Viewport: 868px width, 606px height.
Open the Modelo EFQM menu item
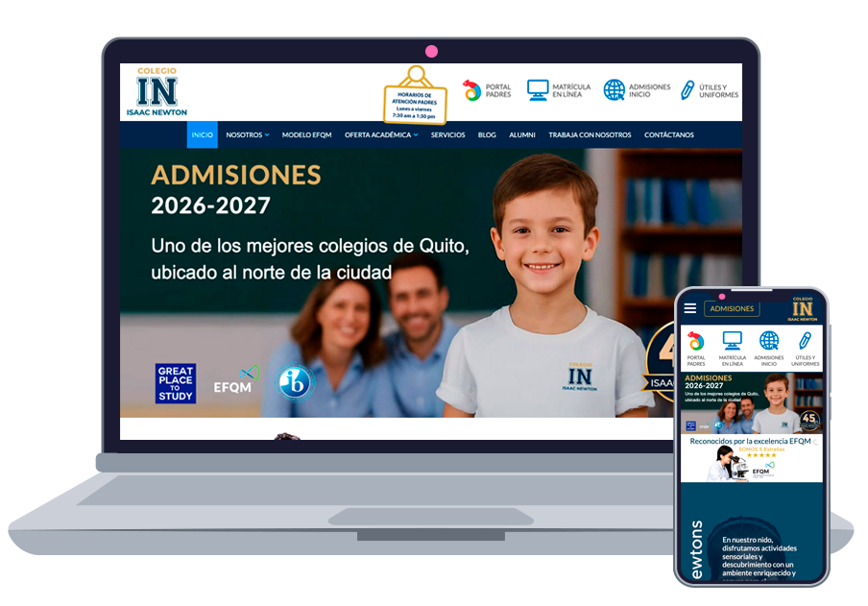(x=306, y=135)
